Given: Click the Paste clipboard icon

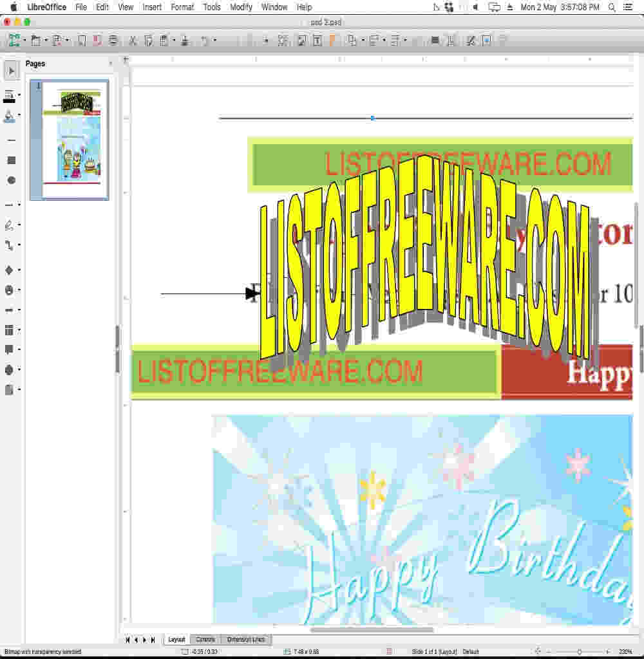Looking at the screenshot, I should click(164, 41).
